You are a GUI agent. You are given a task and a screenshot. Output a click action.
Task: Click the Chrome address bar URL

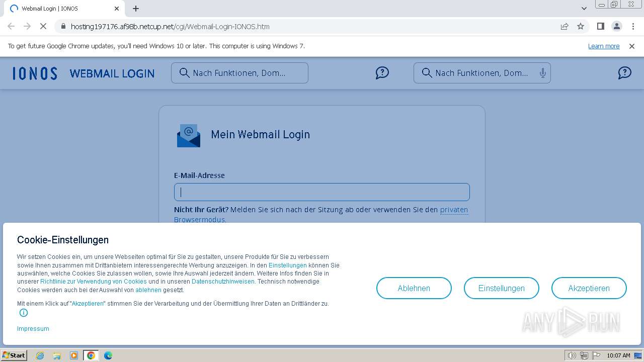point(170,27)
